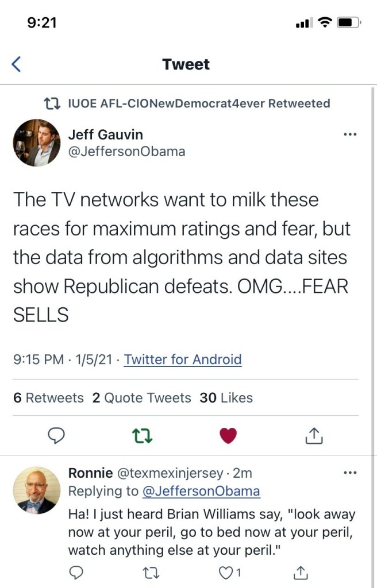Open the more options menu for Jeff Gauvin's tweet
Screen dimensions: 377x588
[x=349, y=135]
